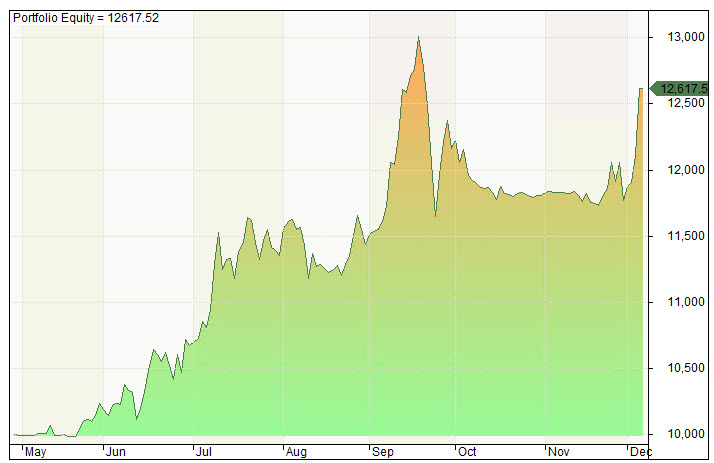Image resolution: width=714 pixels, height=463 pixels.
Task: Click the Jul month label
Action: (204, 452)
